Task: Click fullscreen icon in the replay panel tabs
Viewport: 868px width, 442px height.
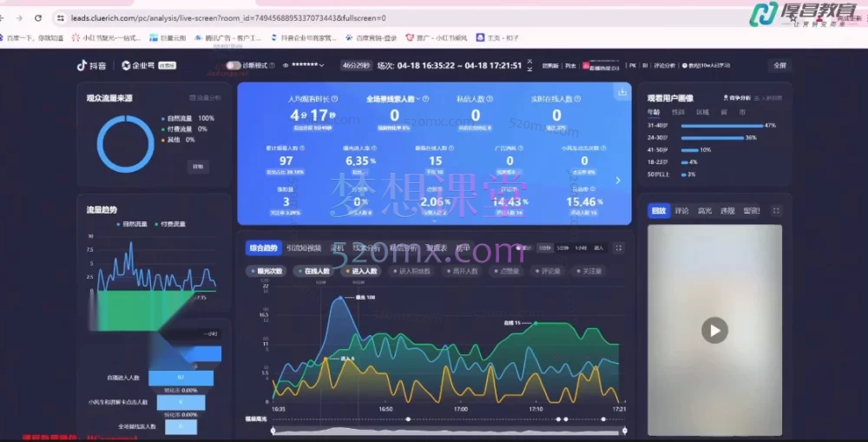Action: click(776, 211)
